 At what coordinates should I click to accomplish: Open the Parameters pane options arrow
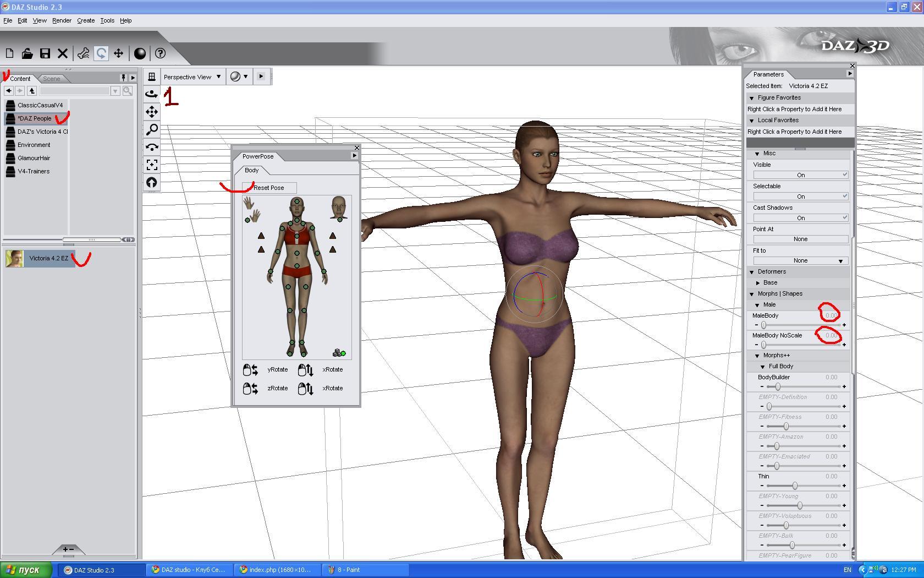[x=850, y=74]
